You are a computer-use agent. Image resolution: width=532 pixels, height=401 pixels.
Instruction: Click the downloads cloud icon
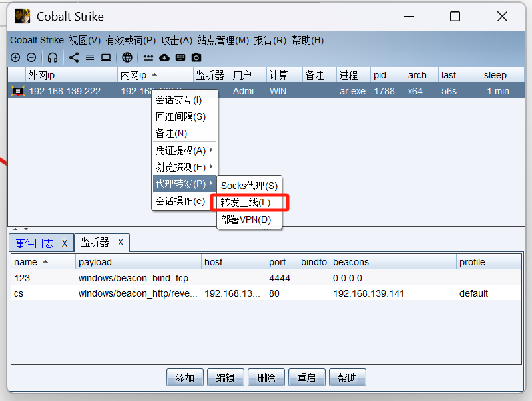click(x=164, y=57)
